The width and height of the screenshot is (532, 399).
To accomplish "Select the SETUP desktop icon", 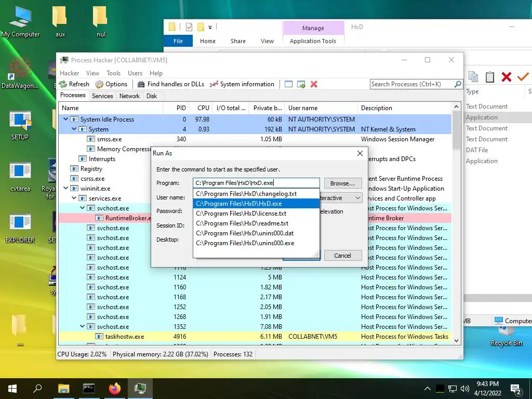I will (x=20, y=125).
